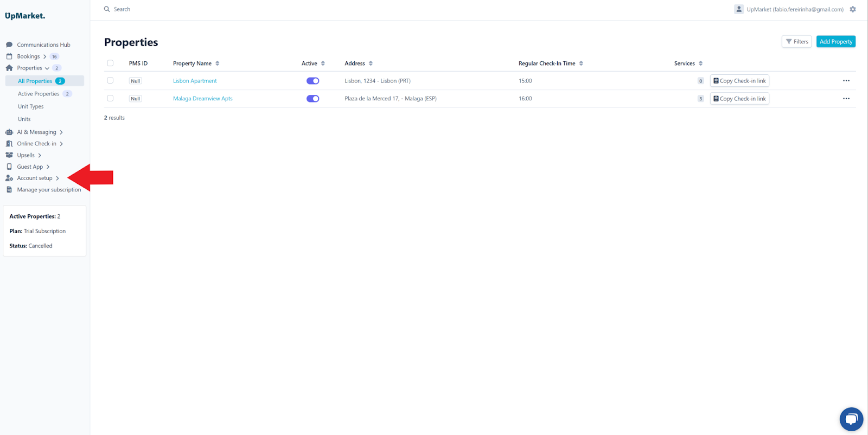
Task: Copy Check-in link for Malaga Dreamview Apts
Action: coord(739,99)
